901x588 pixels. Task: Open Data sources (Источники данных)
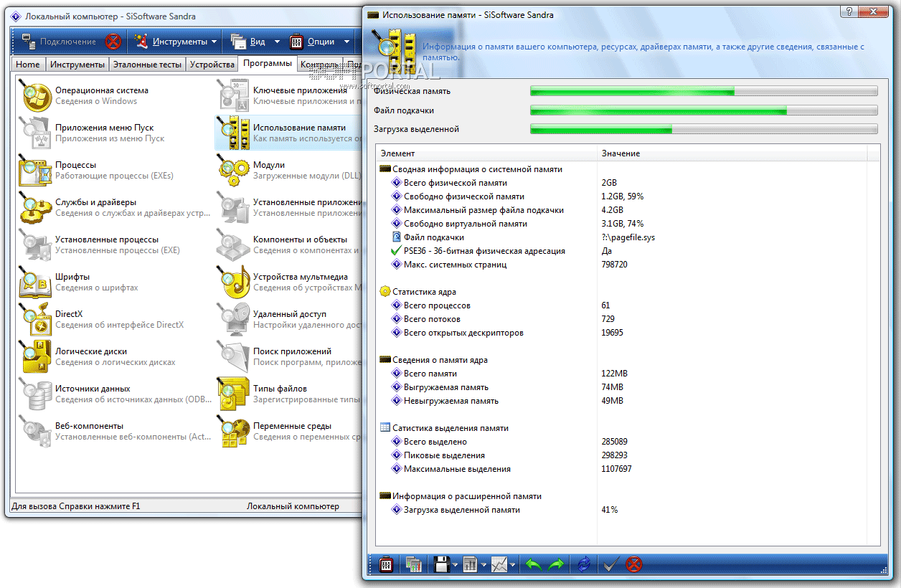pyautogui.click(x=113, y=394)
